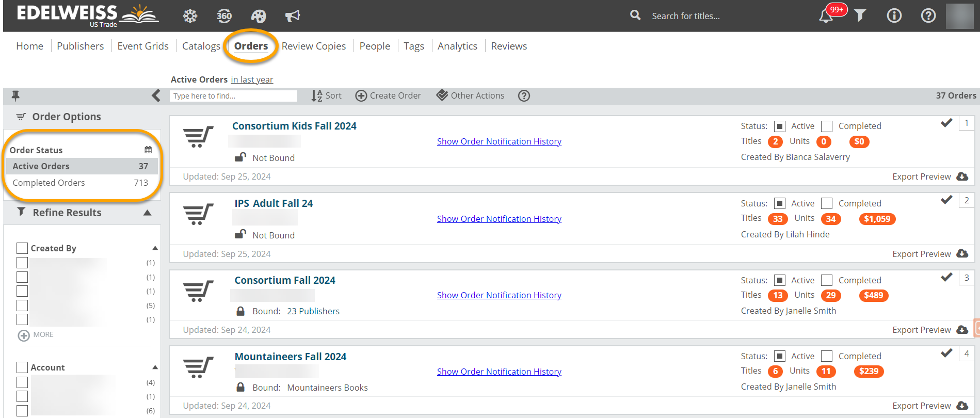Click cloud download icon for Consortium Kids order

(962, 176)
